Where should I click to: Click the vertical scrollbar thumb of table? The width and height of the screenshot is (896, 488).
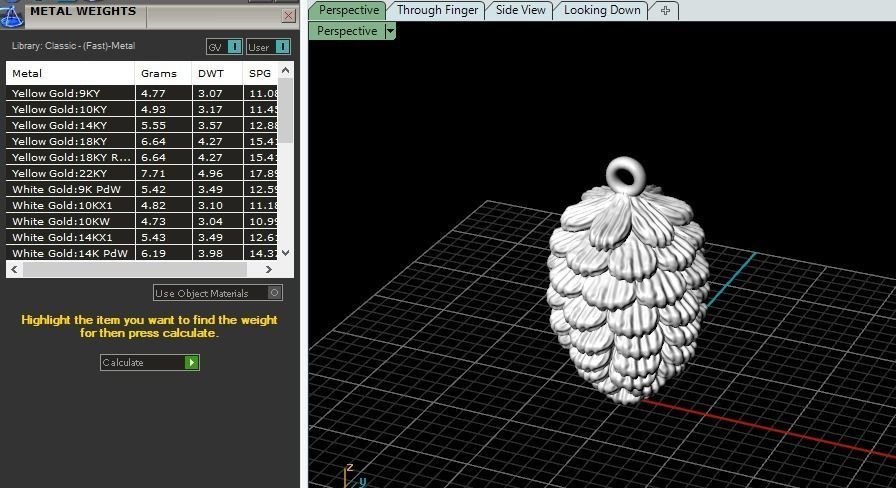[286, 111]
